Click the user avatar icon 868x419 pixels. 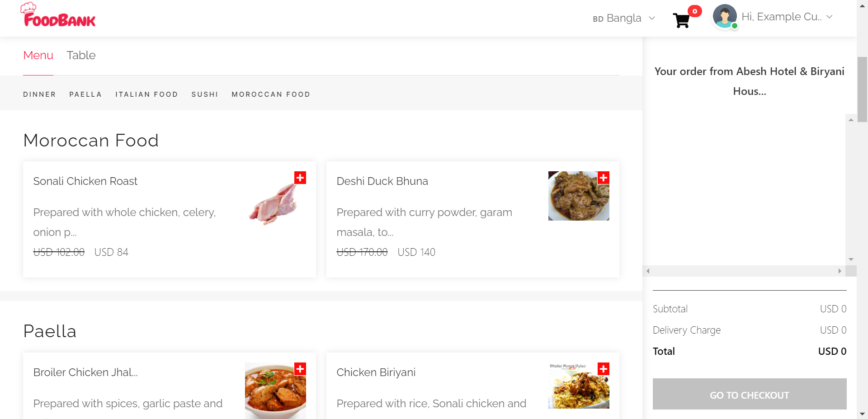tap(725, 16)
